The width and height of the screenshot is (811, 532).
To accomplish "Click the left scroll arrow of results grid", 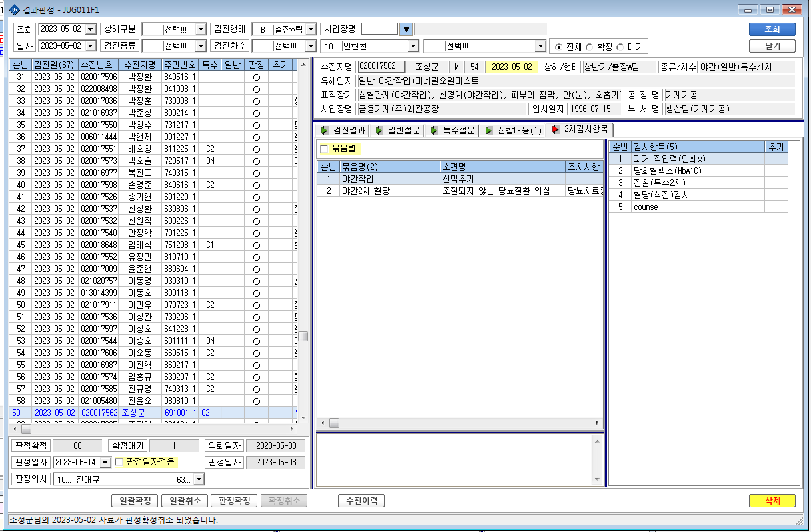I will 323,423.
